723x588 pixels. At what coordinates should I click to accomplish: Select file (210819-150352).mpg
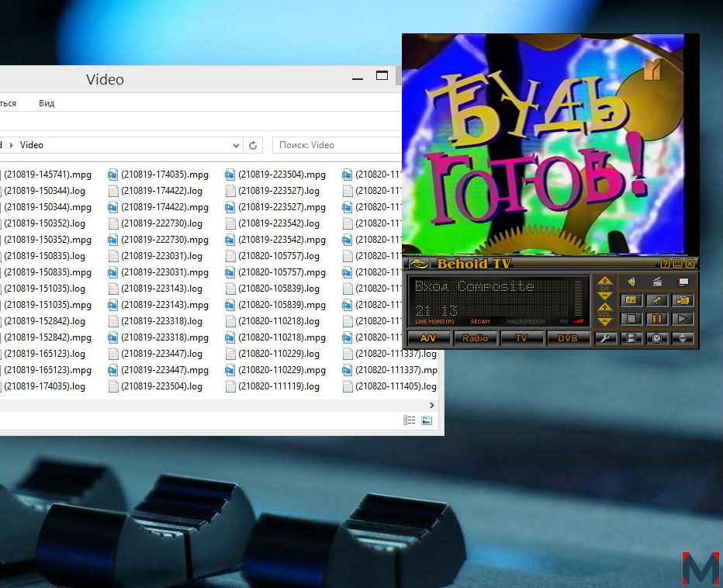[47, 240]
